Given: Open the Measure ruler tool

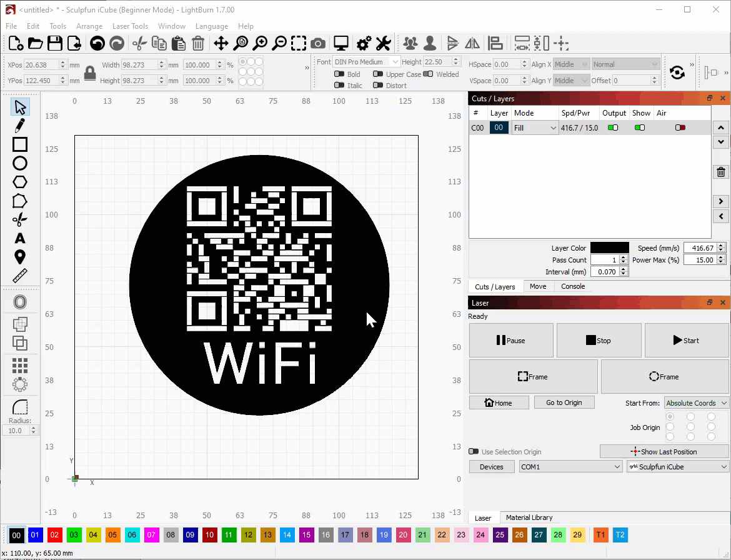Looking at the screenshot, I should click(x=20, y=276).
